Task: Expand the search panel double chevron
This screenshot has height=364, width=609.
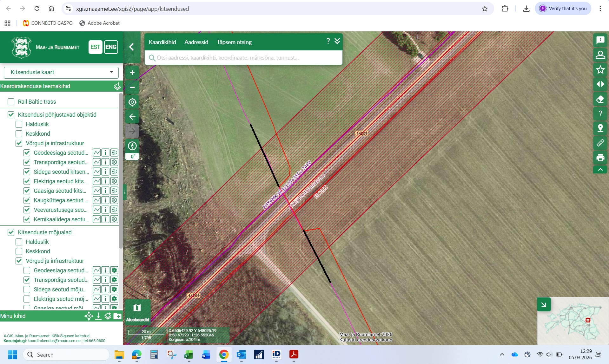Action: pos(337,41)
